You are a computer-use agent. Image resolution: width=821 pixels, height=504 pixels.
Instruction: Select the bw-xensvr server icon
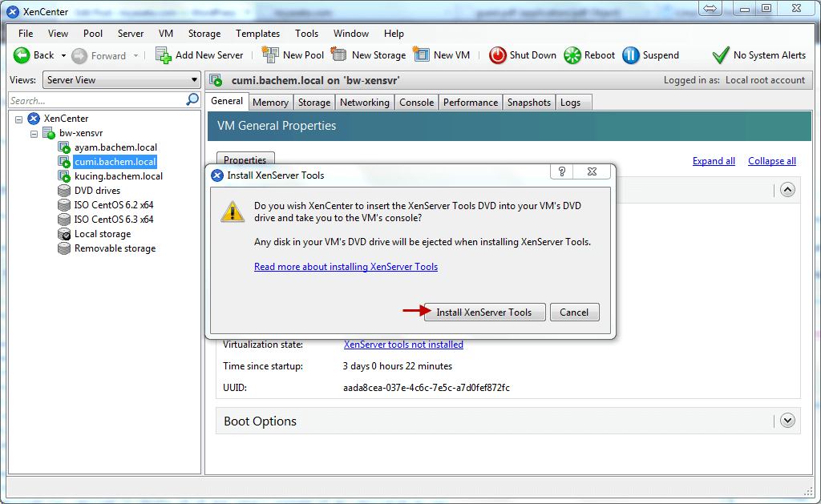[x=49, y=134]
